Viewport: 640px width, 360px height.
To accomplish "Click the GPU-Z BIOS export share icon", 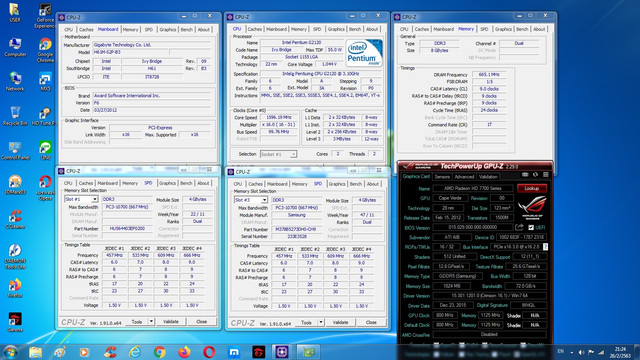I will [519, 227].
